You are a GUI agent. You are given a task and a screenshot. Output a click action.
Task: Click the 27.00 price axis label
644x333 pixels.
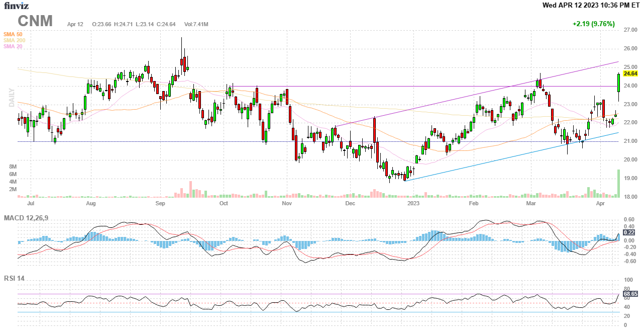(x=630, y=30)
